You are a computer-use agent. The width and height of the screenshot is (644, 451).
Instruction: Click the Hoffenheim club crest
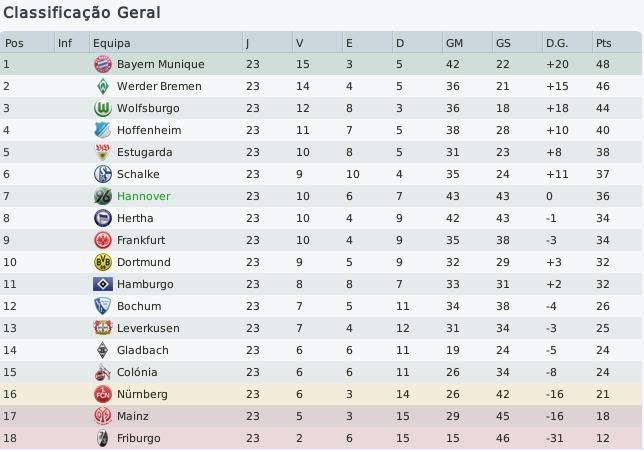pos(101,130)
